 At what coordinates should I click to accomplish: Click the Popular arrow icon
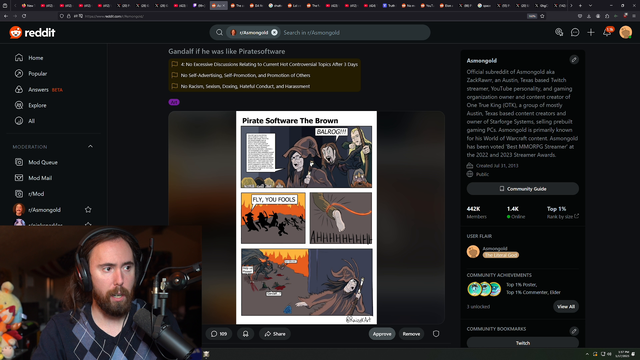point(19,73)
